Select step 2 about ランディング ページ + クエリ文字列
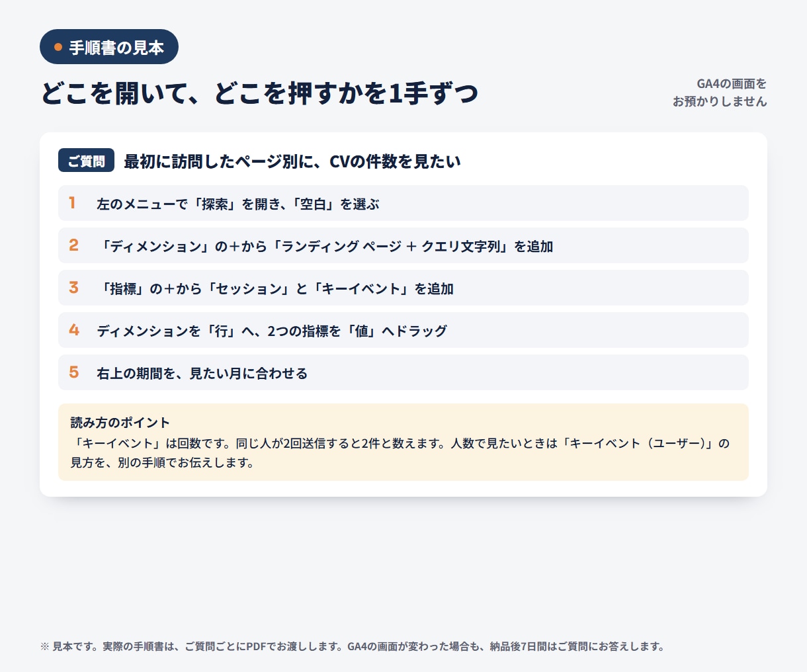 click(x=403, y=245)
